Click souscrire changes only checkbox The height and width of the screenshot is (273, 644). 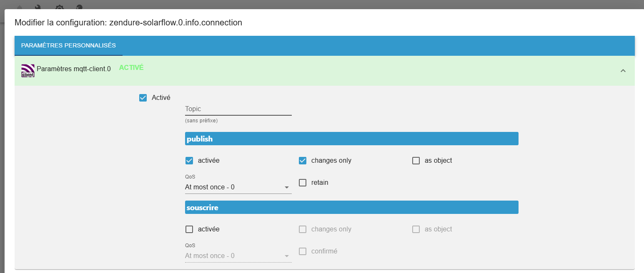tap(303, 229)
